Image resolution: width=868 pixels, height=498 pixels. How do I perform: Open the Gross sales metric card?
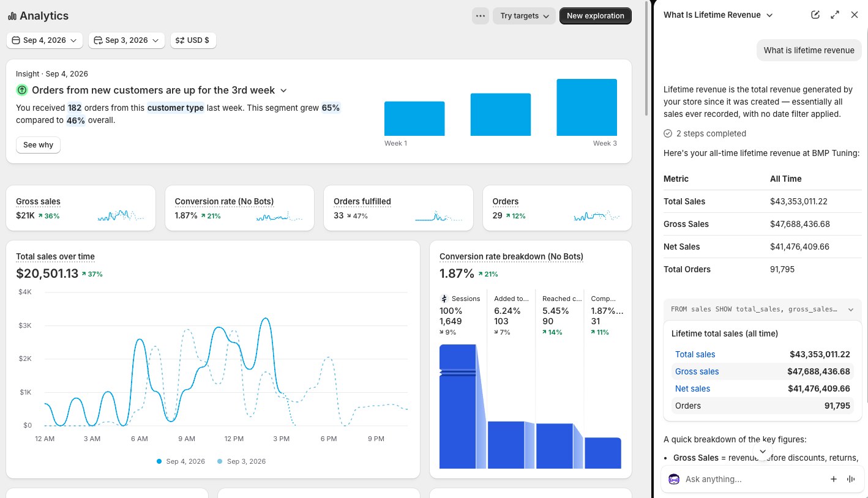pyautogui.click(x=81, y=208)
